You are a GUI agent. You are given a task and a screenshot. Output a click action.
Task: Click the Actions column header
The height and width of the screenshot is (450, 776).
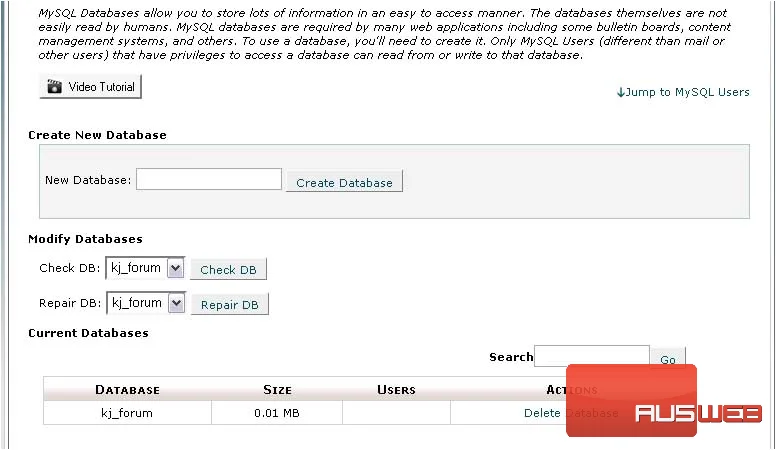[572, 390]
